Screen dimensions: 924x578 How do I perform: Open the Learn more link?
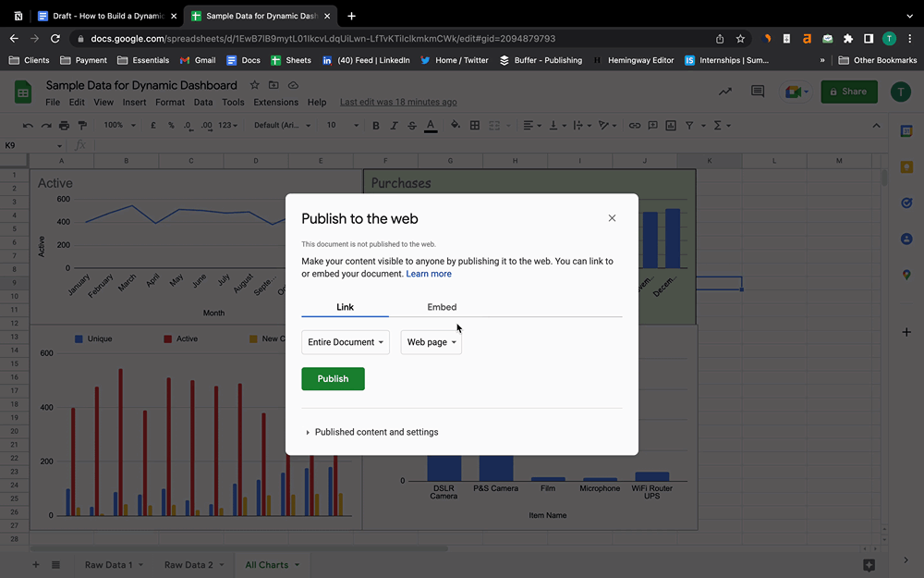pyautogui.click(x=429, y=274)
